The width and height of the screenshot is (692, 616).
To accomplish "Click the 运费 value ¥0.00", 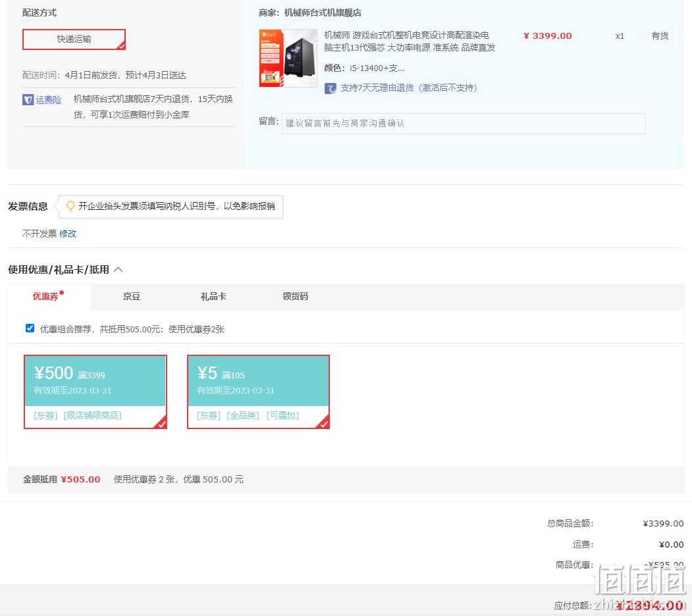I will [x=671, y=544].
